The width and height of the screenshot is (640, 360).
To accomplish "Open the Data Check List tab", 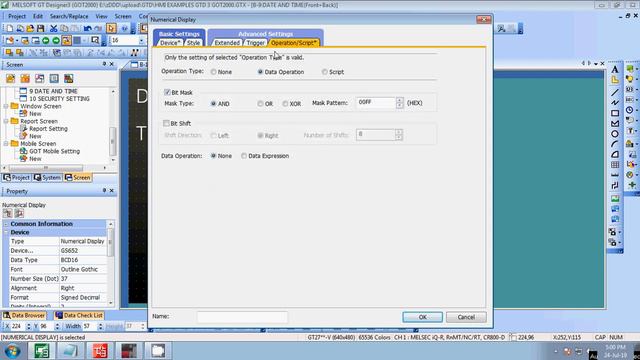I will pyautogui.click(x=79, y=316).
